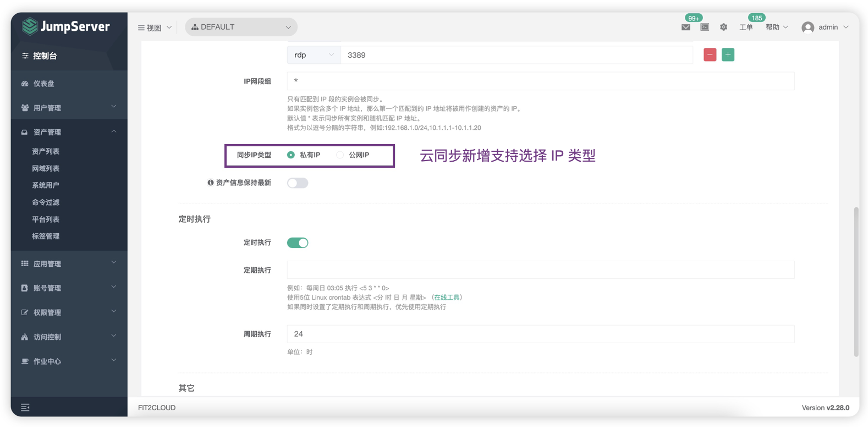Click the info icon beside 资产信息保持最新

click(210, 183)
